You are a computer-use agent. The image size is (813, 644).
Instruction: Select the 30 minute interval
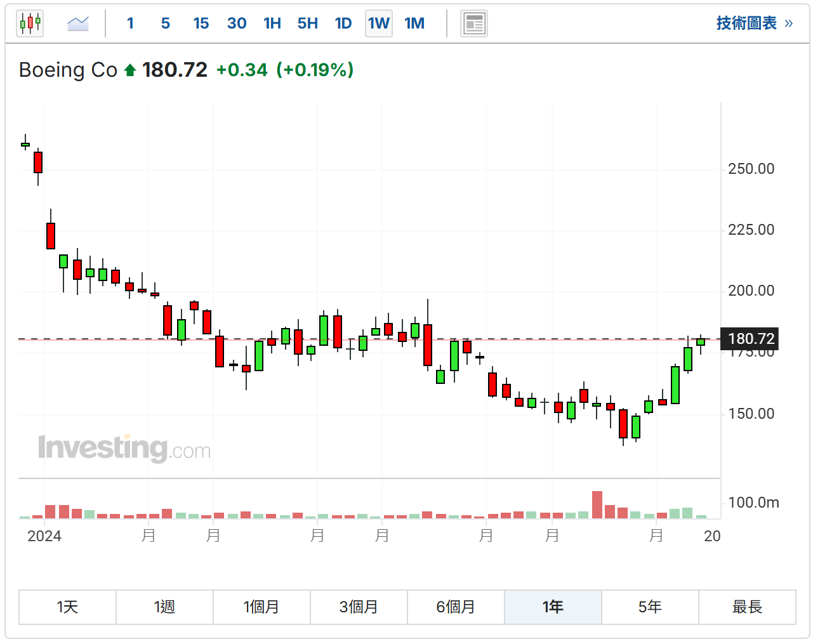coord(237,24)
